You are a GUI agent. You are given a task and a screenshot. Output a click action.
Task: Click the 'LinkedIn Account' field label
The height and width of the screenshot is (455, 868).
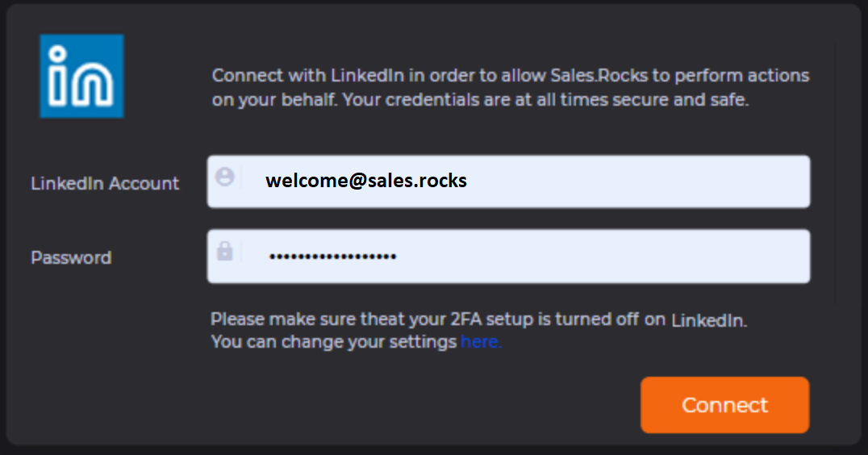[x=105, y=183]
